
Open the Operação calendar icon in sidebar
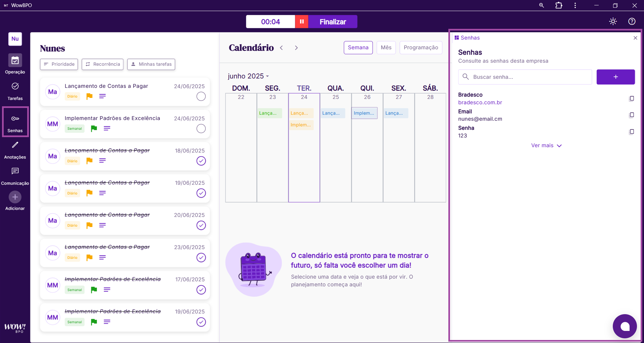15,61
